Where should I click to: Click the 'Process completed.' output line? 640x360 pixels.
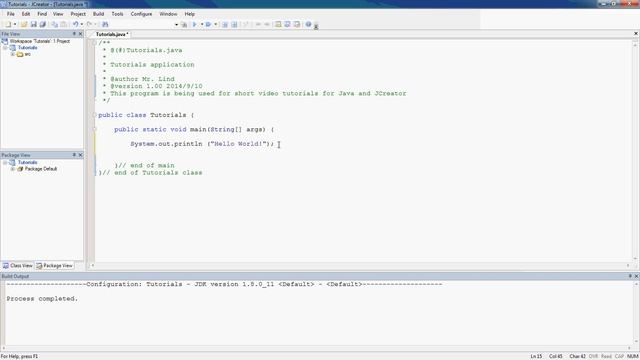42,299
